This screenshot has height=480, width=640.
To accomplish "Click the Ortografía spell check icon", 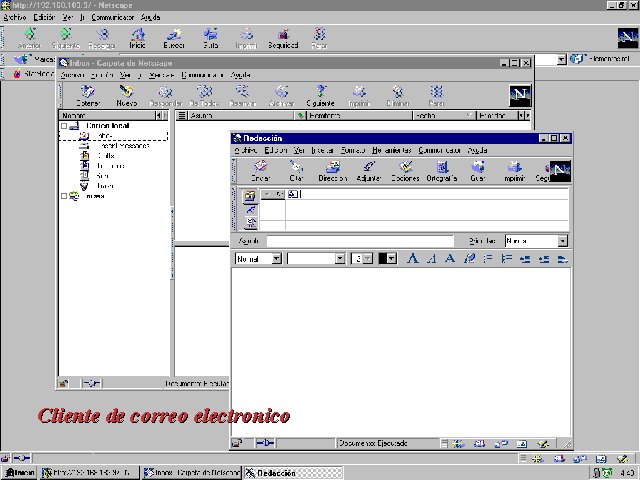I will click(441, 171).
